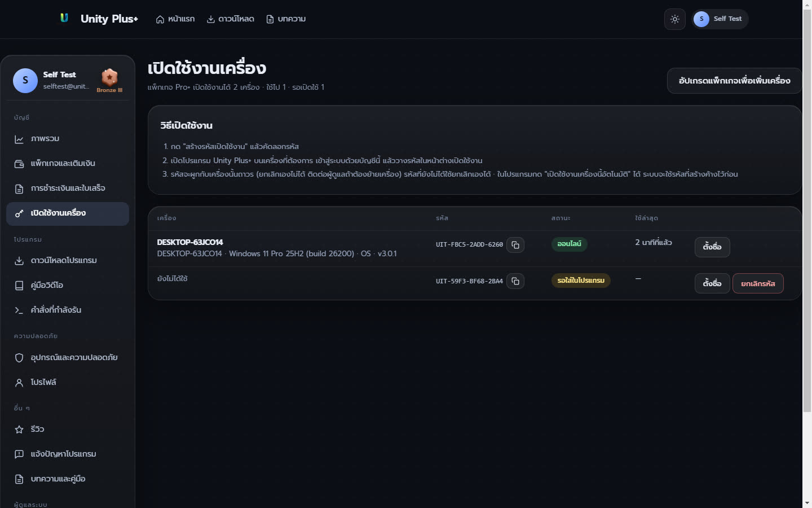Click the document icon beside บทความและคู่มือ

19,479
